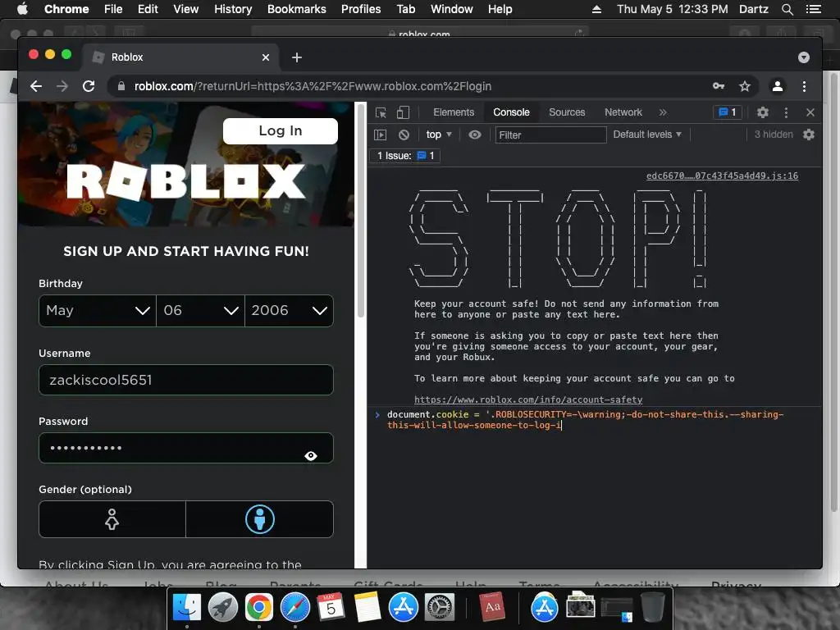Click the issues badge in DevTools toolbar

[728, 112]
